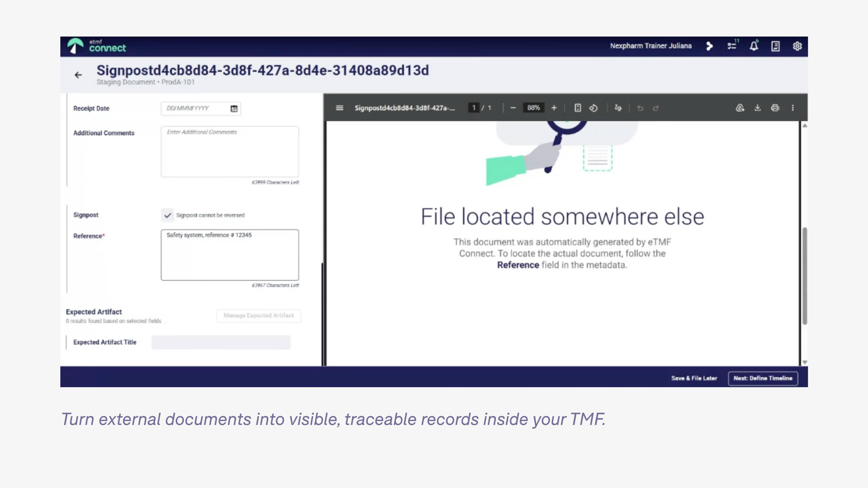Select the draw annotation tool
The width and height of the screenshot is (868, 488).
(x=618, y=108)
